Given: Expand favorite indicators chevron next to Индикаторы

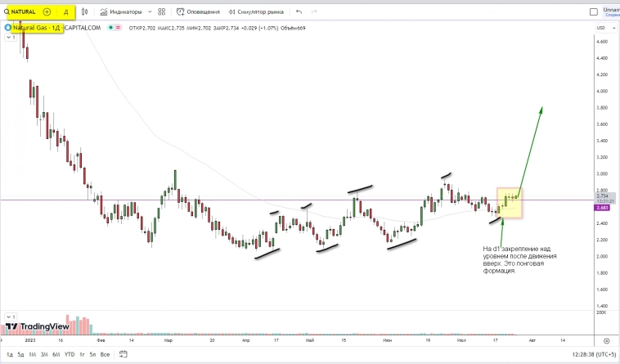Looking at the screenshot, I should 150,11.
